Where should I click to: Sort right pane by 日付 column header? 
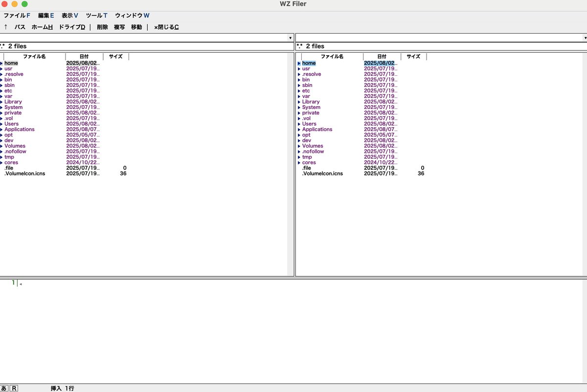(x=382, y=57)
